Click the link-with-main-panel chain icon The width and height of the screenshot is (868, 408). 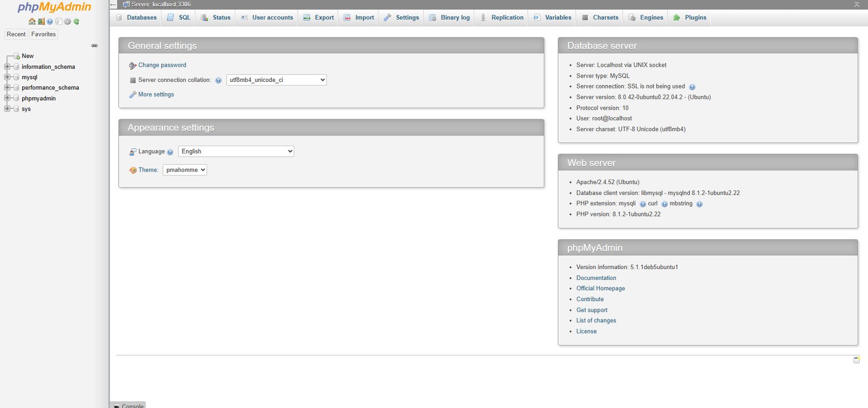coord(94,46)
